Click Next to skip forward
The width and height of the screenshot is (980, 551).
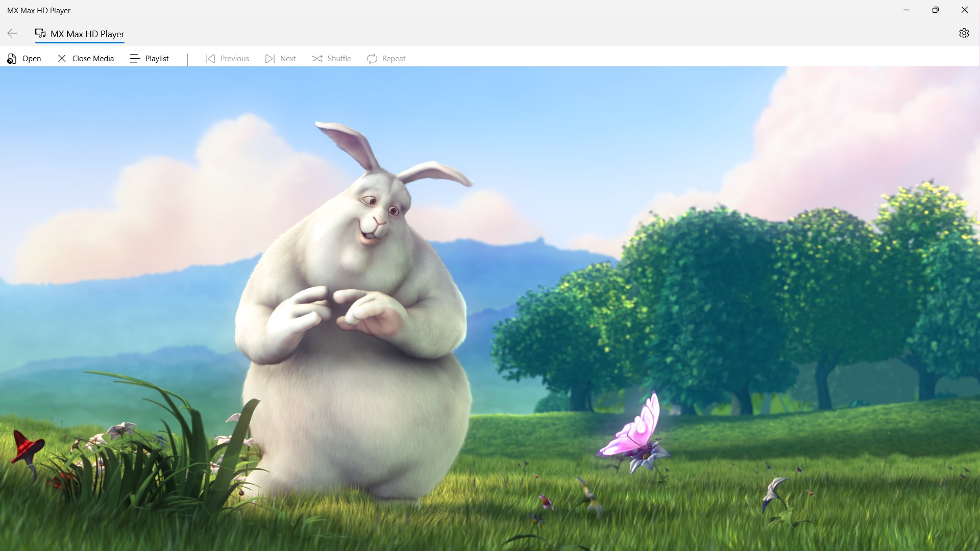[288, 58]
